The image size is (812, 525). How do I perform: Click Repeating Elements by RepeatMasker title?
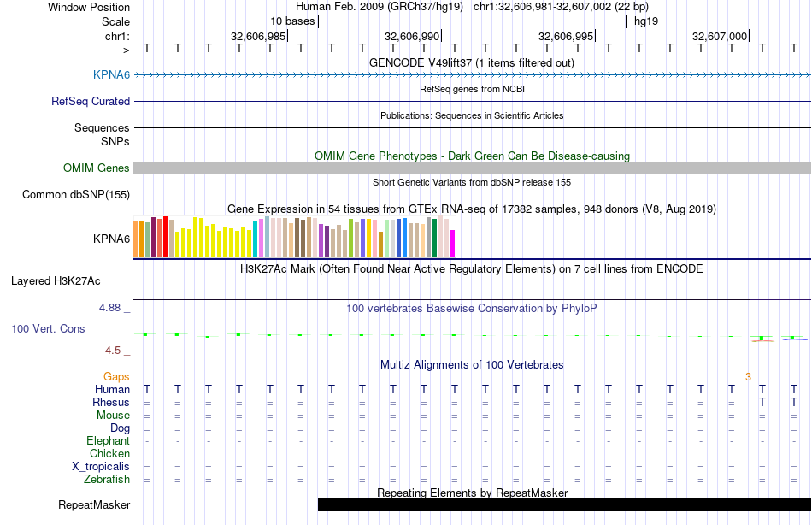coord(472,493)
